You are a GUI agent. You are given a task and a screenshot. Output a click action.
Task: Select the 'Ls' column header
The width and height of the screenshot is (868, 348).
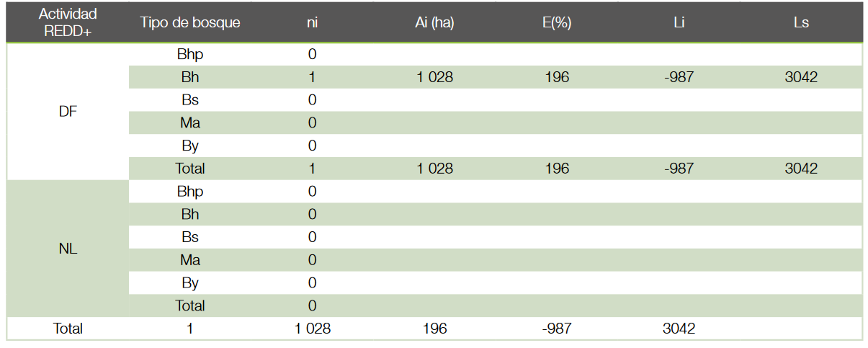point(801,22)
